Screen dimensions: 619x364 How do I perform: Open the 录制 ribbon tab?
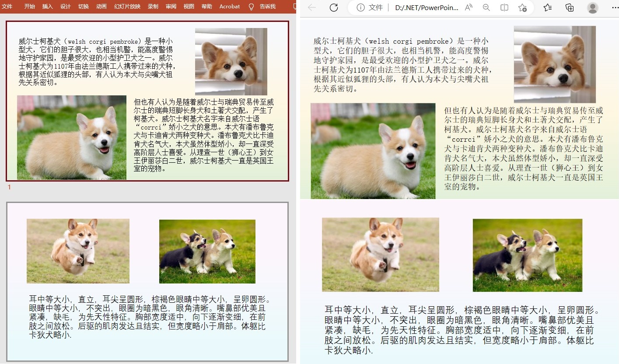(153, 7)
